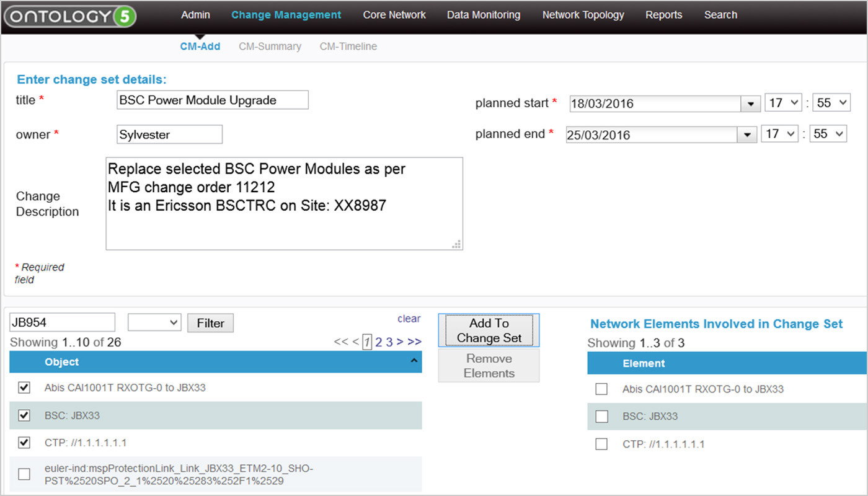Go to the last results page
Screen dimensions: 868x496
pos(415,342)
